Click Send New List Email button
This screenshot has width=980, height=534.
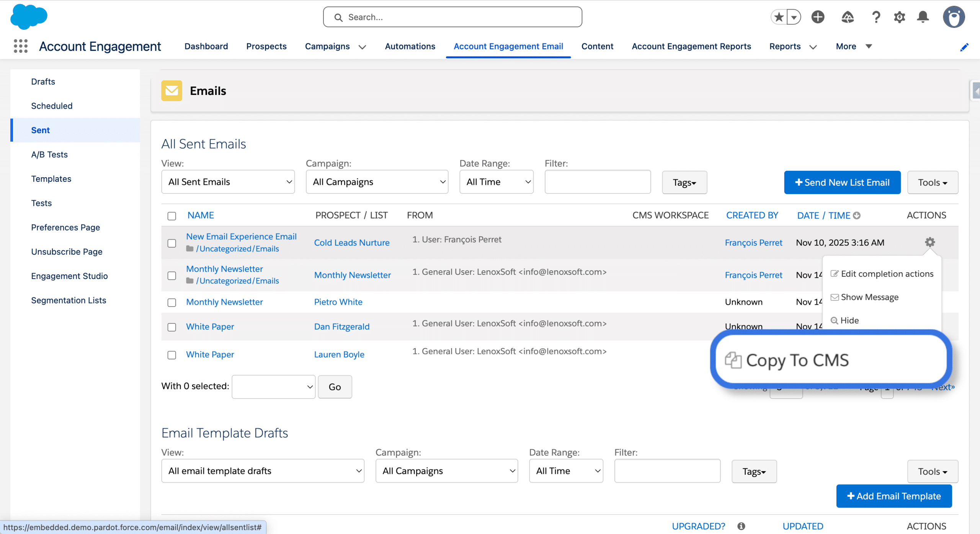[x=842, y=183]
